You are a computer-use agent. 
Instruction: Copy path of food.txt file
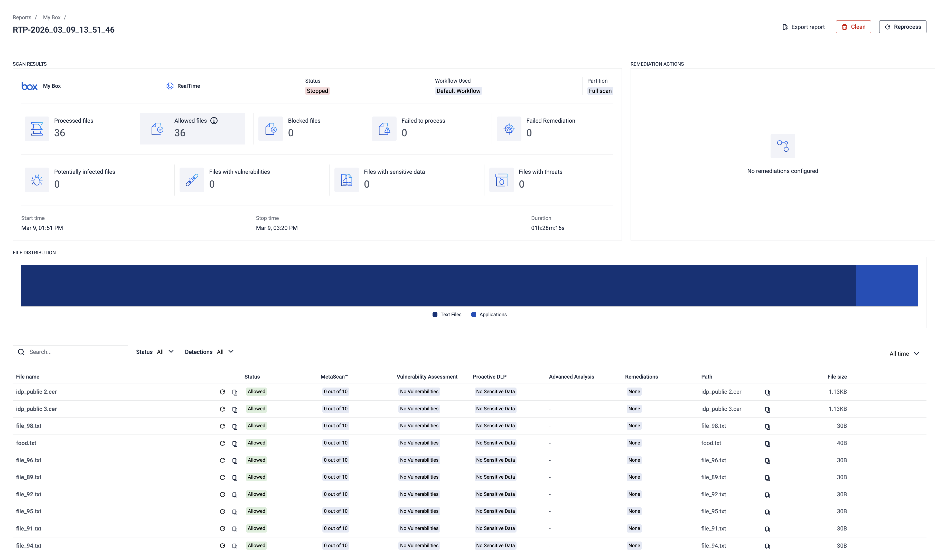click(x=767, y=444)
